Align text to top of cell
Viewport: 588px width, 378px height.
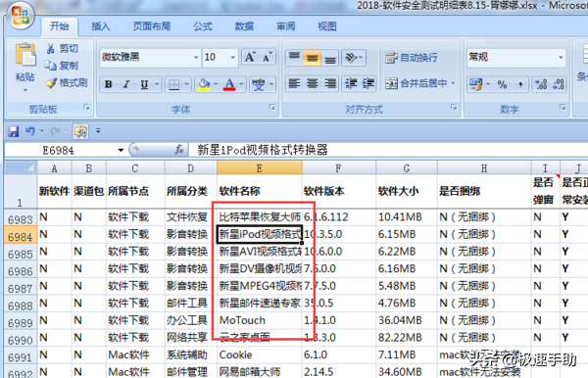click(x=294, y=58)
